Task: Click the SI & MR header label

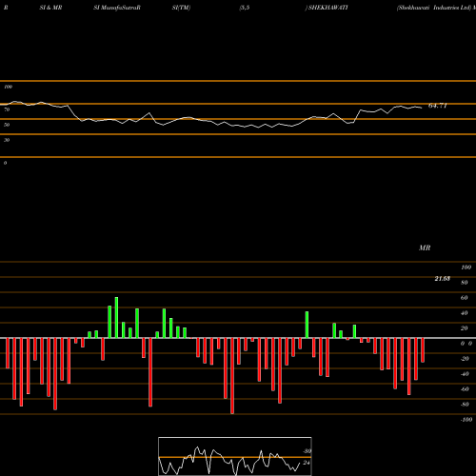Action: (x=50, y=8)
